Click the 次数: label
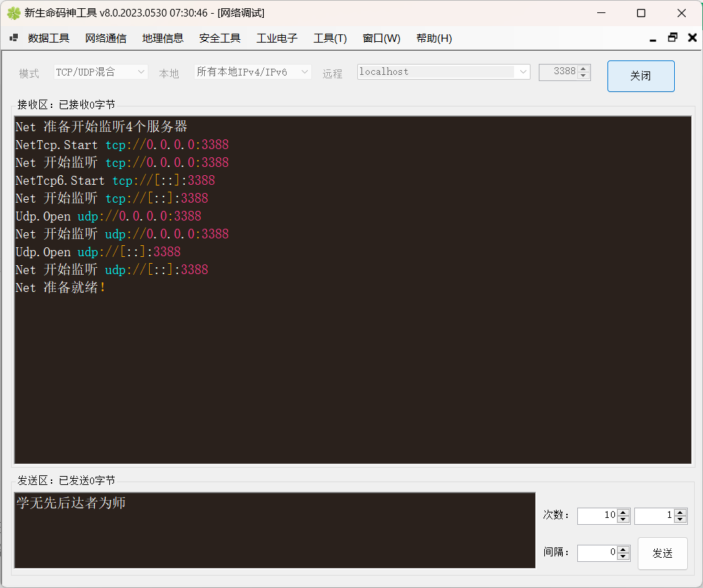 (556, 514)
